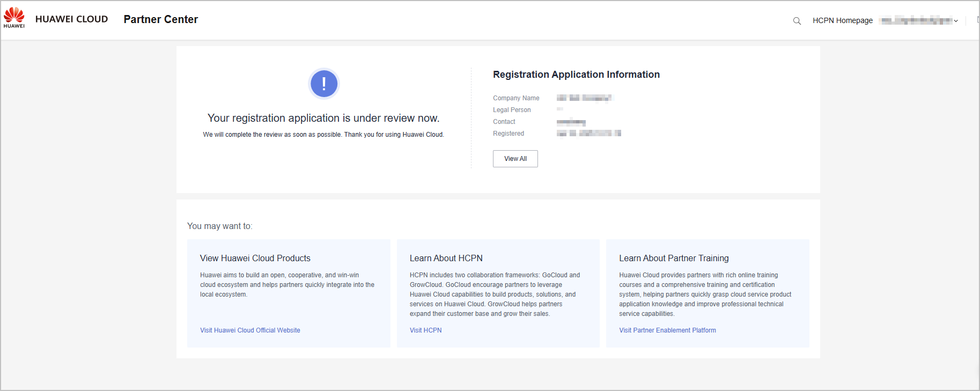Viewport: 980px width, 391px height.
Task: Open Visit Partner Enablement Platform link
Action: click(x=667, y=330)
